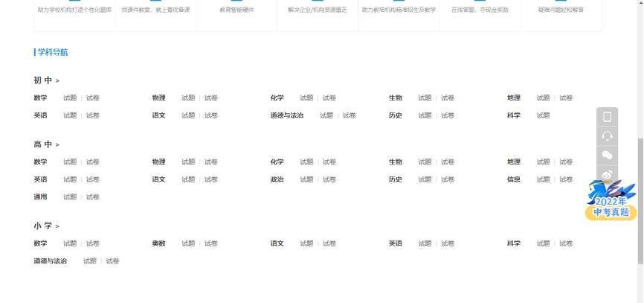644x303 pixels.
Task: Select the 高中 政治 subject label
Action: (x=277, y=179)
